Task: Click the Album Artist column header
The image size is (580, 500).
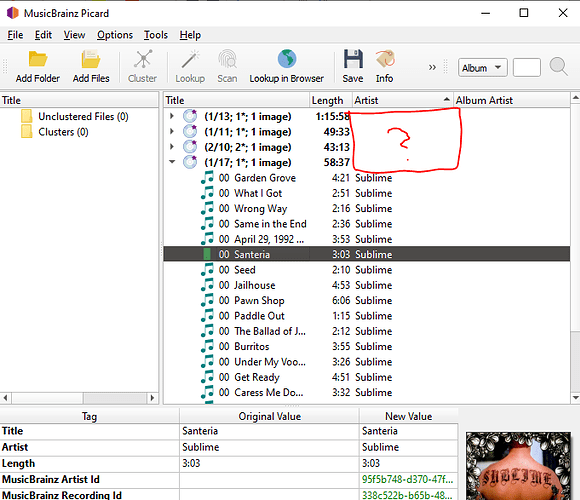Action: [512, 100]
